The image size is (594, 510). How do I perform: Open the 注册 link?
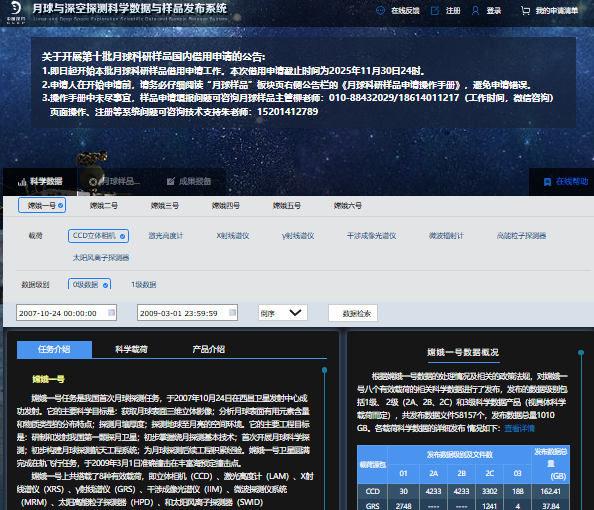pyautogui.click(x=453, y=11)
